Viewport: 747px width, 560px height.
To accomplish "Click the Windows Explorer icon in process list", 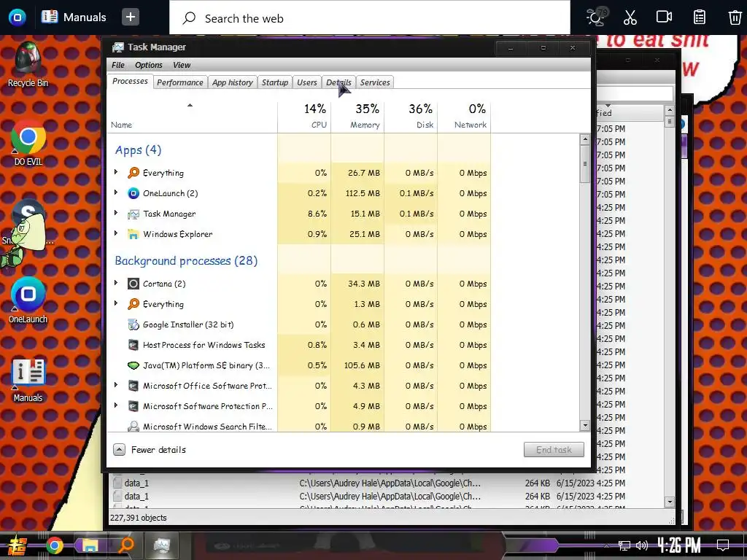I will click(133, 234).
